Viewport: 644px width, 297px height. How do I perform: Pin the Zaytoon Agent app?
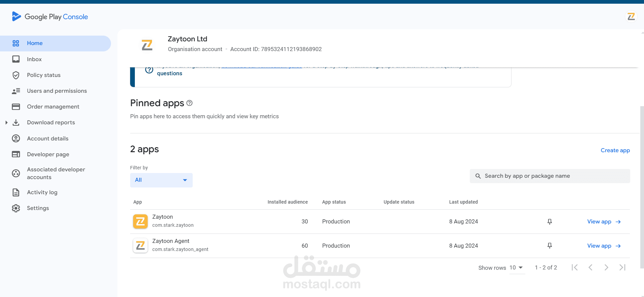click(550, 246)
